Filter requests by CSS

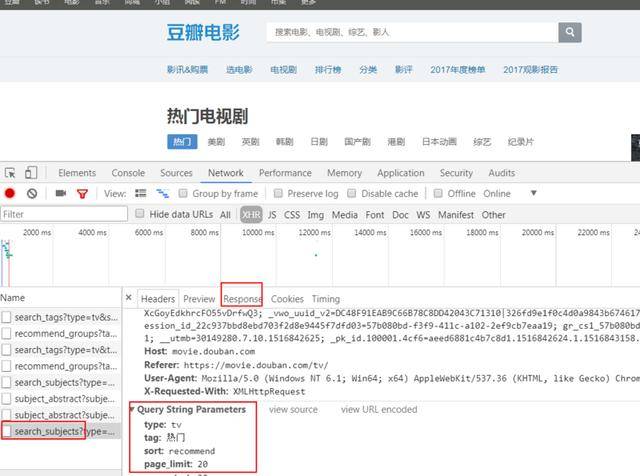click(292, 215)
